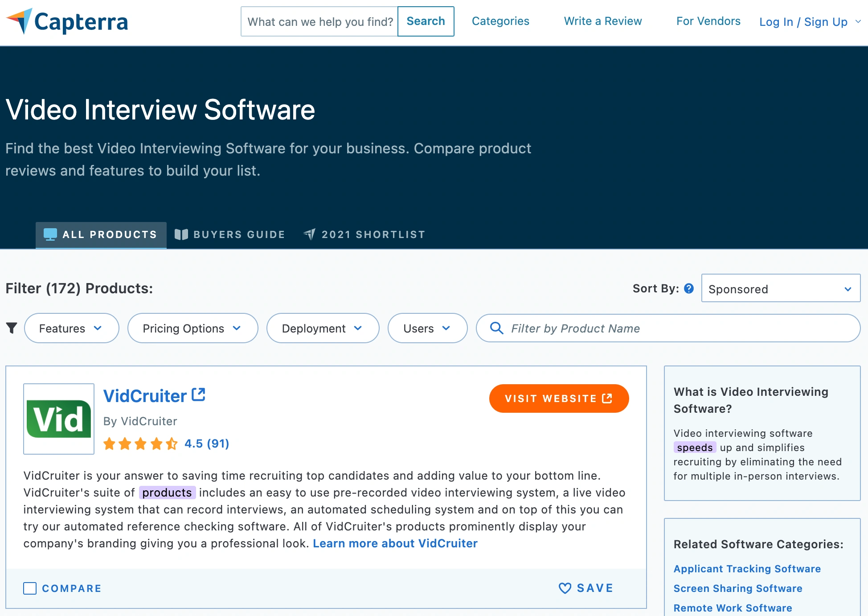This screenshot has height=616, width=868.
Task: Click the funnel filter icon
Action: coord(12,328)
